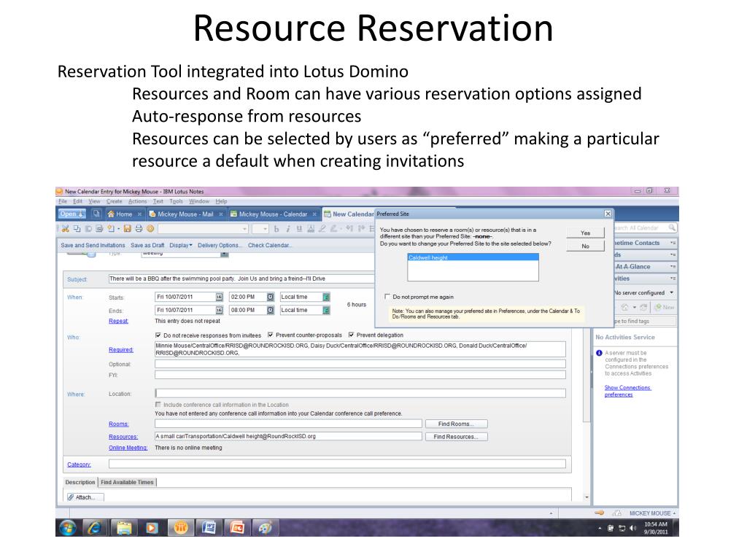This screenshot has height=560, width=747.
Task: Click the Category link
Action: (79, 464)
